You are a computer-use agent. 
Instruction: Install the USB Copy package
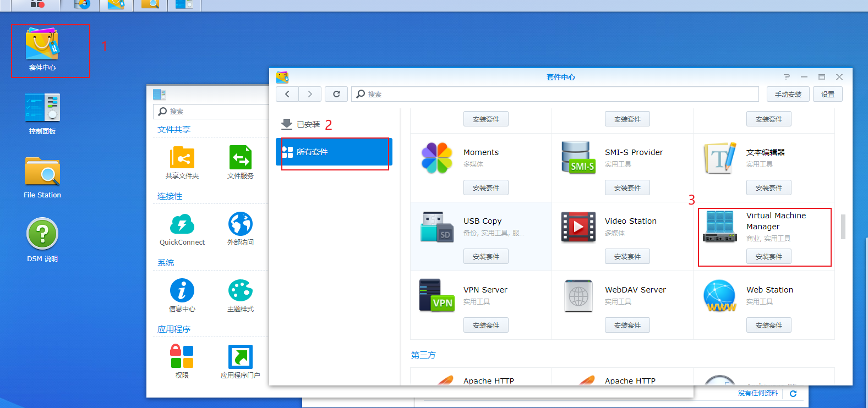(x=486, y=256)
